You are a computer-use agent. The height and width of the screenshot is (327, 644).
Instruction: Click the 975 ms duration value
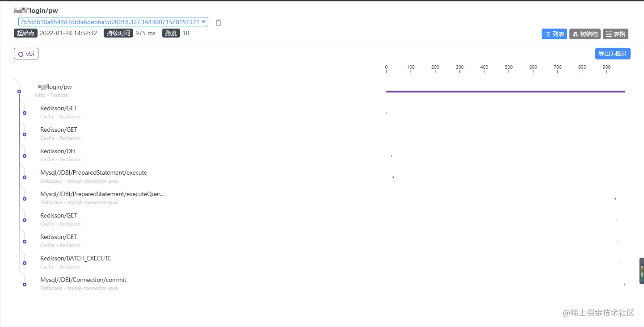coord(145,33)
